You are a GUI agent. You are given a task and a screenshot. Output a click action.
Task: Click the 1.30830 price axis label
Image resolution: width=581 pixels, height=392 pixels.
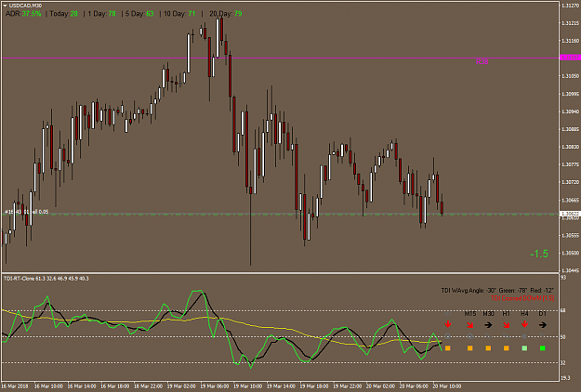click(570, 147)
